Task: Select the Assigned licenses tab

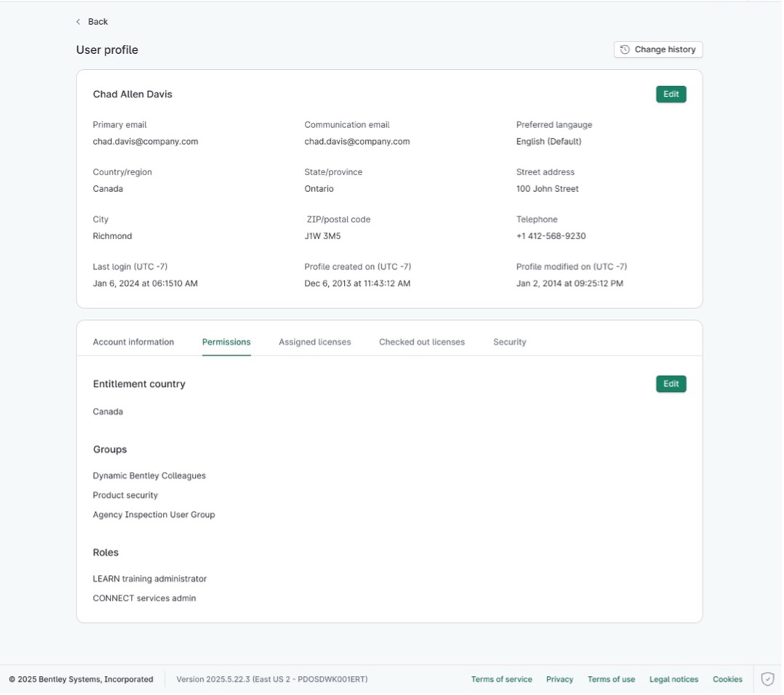Action: pos(313,341)
